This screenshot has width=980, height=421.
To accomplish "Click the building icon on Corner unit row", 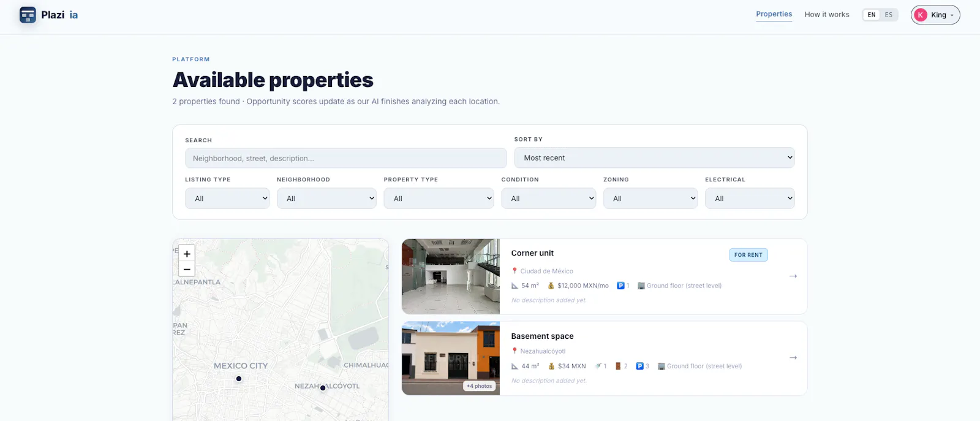I will [641, 286].
